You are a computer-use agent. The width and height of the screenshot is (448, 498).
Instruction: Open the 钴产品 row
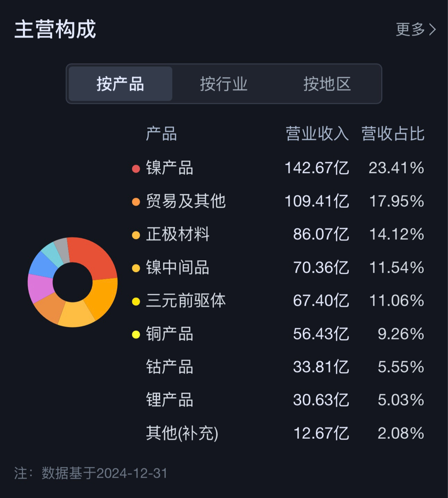[x=285, y=367]
